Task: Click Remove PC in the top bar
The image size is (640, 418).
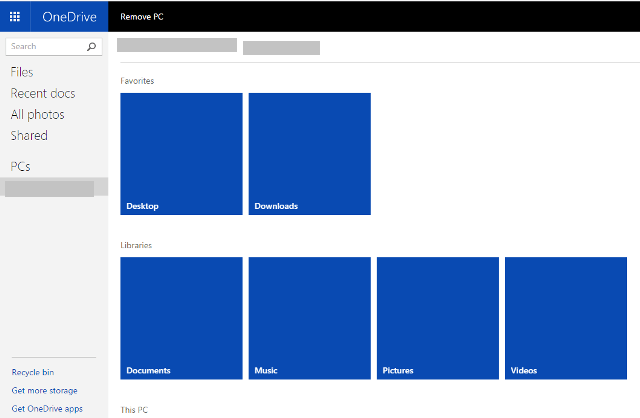Action: 142,17
